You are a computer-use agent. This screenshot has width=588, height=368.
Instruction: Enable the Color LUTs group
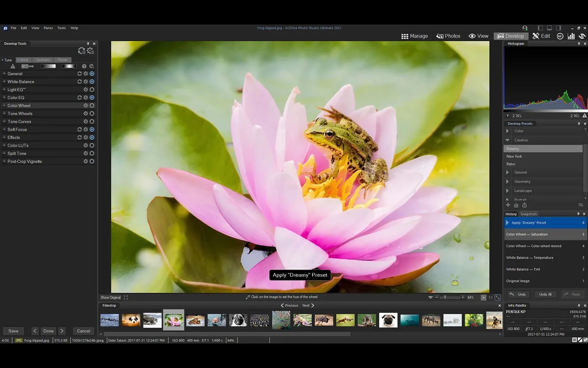click(x=92, y=146)
